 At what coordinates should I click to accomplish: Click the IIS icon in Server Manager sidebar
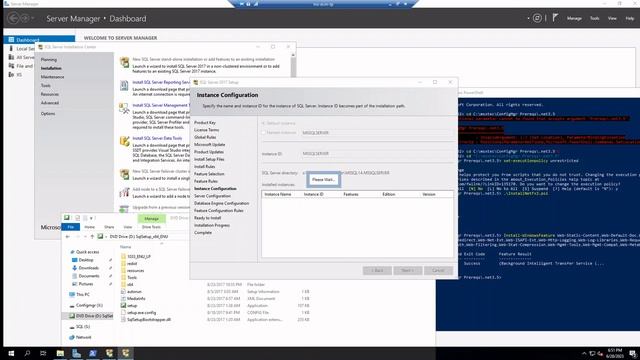11,75
